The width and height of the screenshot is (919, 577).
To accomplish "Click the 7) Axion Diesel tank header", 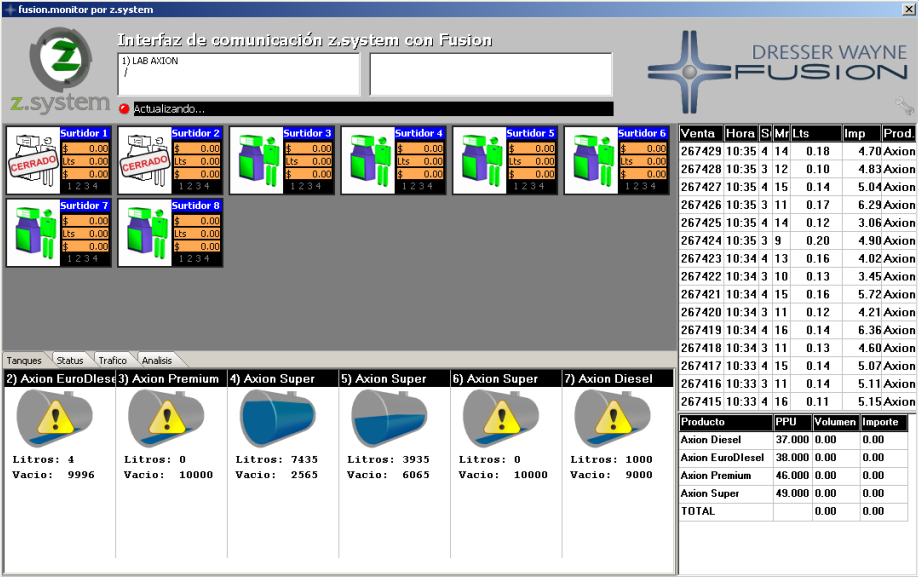I will click(618, 379).
